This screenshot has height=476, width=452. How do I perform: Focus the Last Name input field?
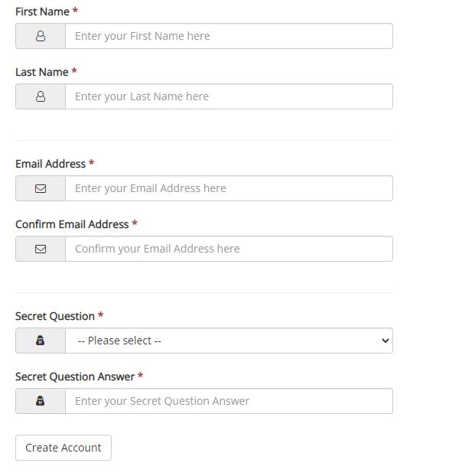tap(229, 96)
